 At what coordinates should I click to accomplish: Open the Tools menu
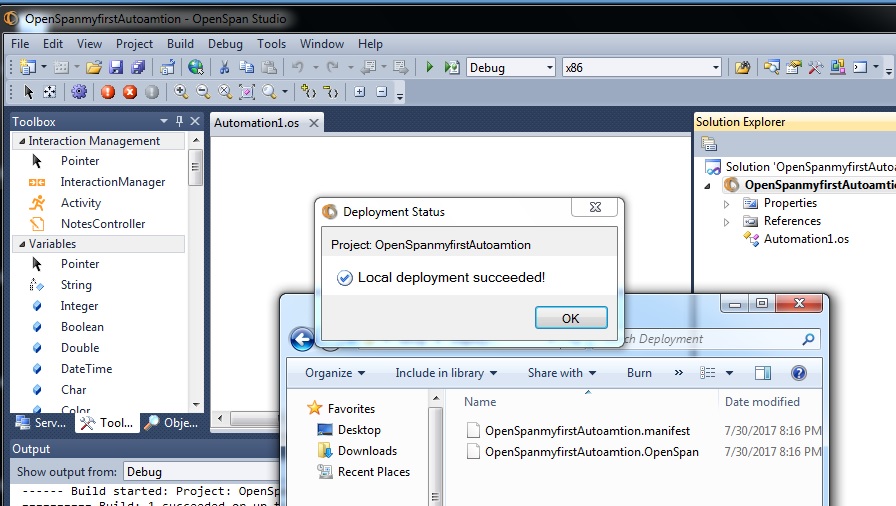point(271,44)
